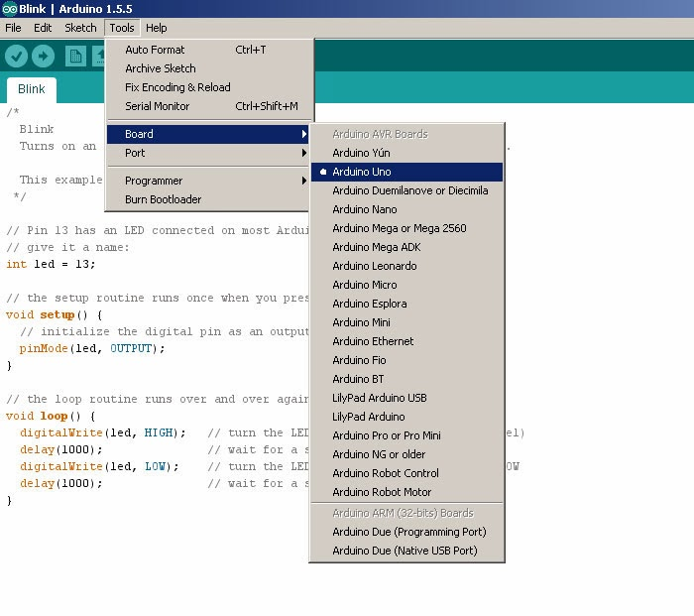694x616 pixels.
Task: Click the '// give it a name:' comment
Action: tap(67, 248)
